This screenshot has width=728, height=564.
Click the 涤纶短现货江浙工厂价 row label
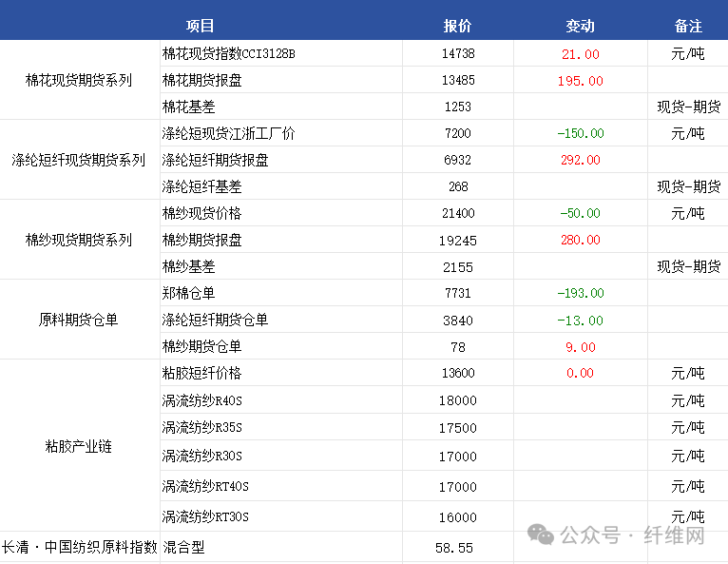(228, 133)
